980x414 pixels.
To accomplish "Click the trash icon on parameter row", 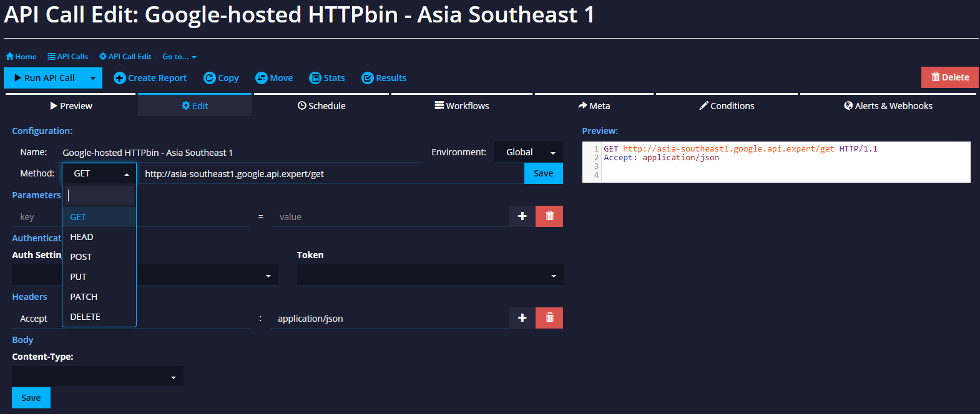I will (x=549, y=216).
